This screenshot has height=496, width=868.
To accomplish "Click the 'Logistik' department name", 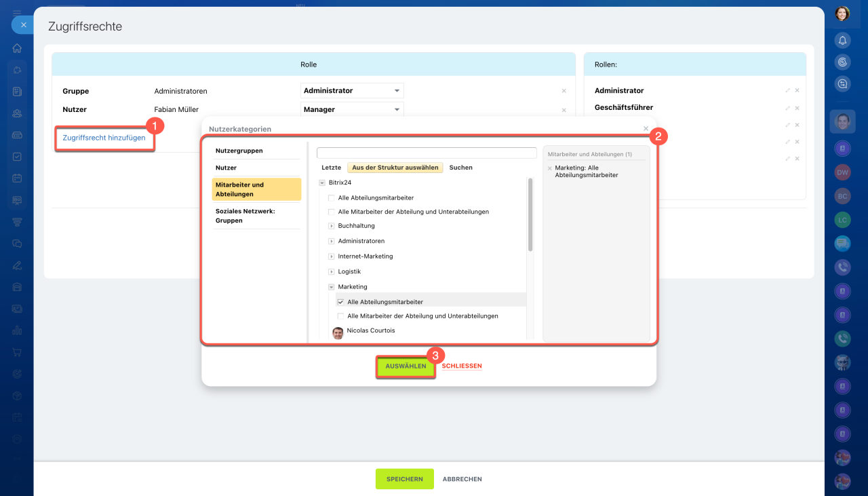I will (350, 271).
